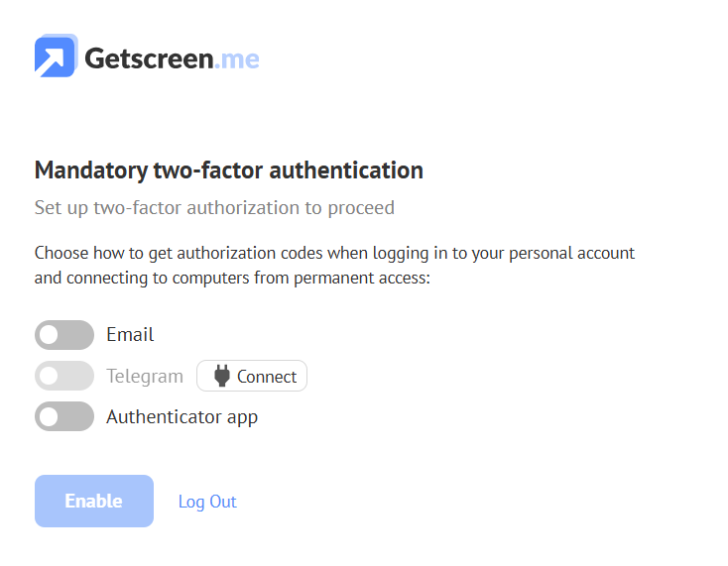This screenshot has height=566, width=728.
Task: Click the white knob of Authenticator toggle
Action: coord(50,416)
